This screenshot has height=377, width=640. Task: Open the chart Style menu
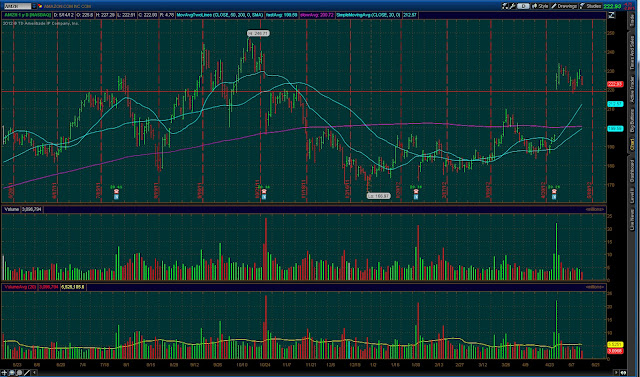(x=540, y=6)
